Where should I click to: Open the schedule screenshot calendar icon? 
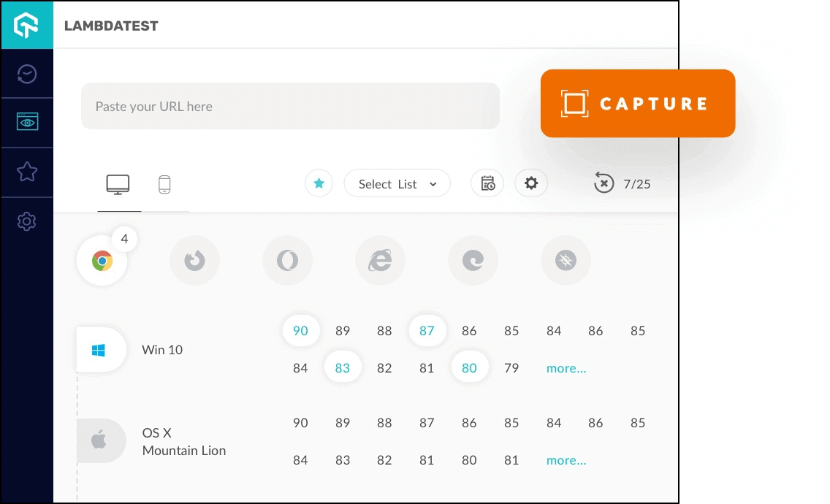[487, 183]
